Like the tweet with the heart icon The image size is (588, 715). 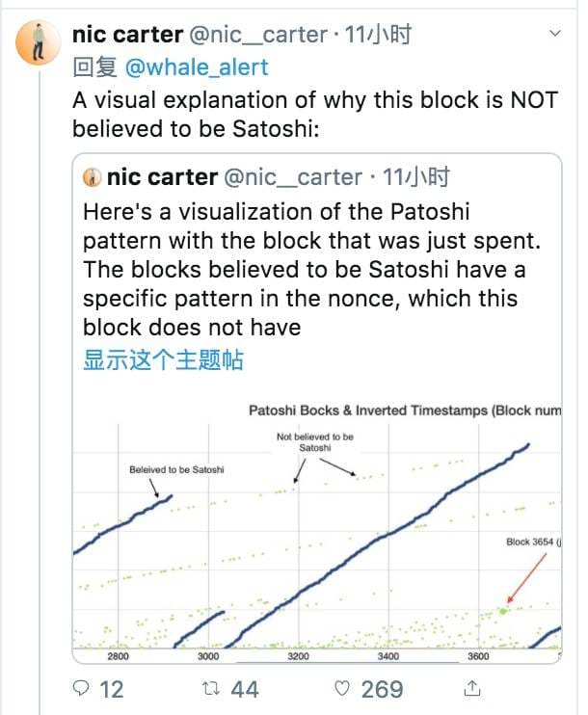(339, 689)
